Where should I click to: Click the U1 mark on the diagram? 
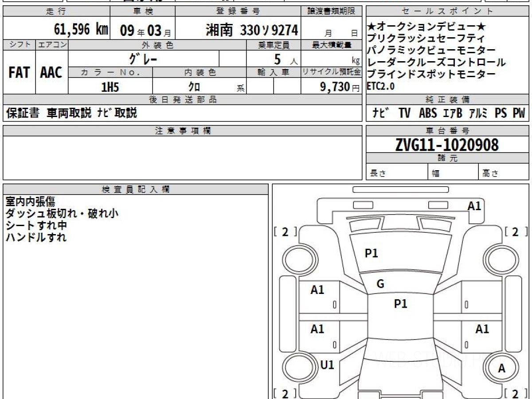click(x=327, y=365)
